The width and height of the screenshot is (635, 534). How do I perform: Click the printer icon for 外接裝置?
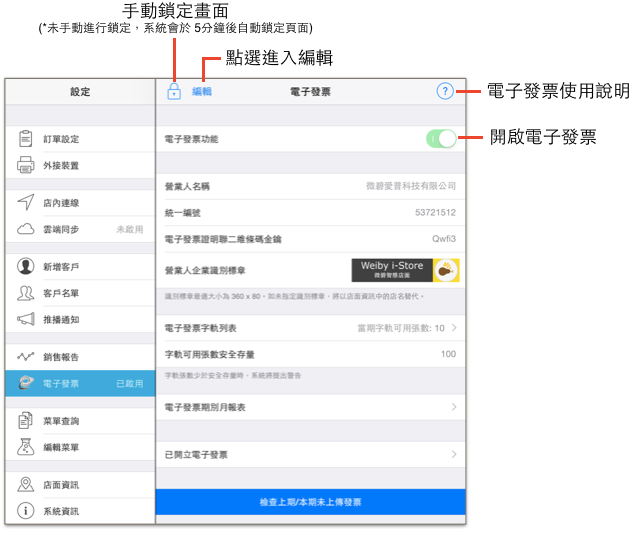[26, 165]
